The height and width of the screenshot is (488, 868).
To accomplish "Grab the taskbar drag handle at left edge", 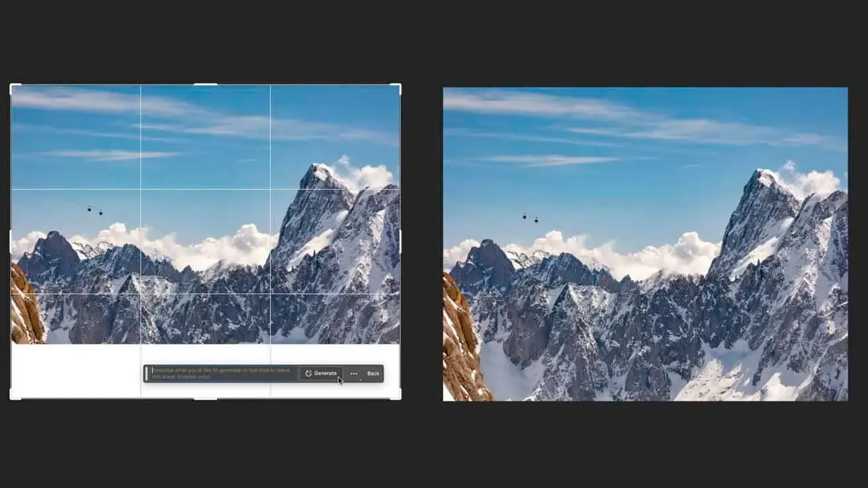I will tap(146, 374).
